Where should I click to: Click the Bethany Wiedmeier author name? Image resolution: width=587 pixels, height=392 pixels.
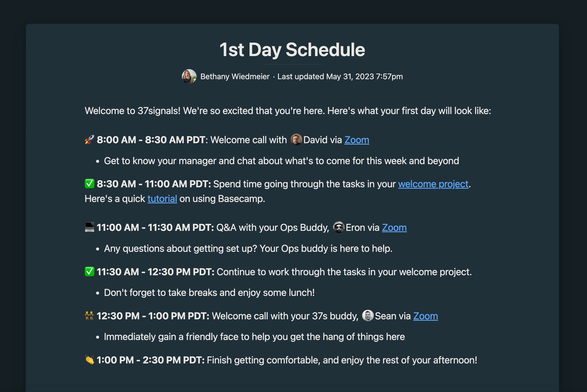235,76
